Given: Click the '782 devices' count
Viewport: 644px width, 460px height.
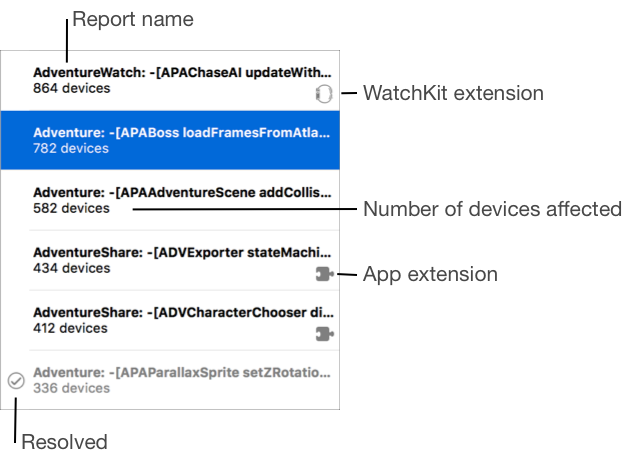Looking at the screenshot, I should [71, 148].
